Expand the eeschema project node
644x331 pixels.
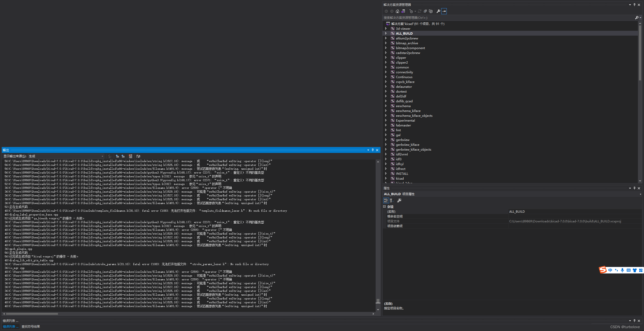386,106
